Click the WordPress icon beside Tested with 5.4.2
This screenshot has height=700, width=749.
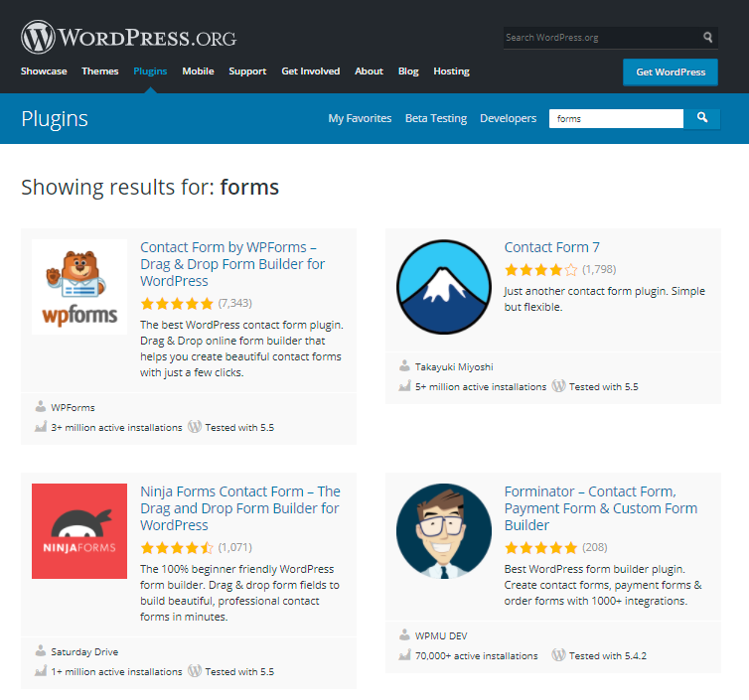tap(559, 655)
